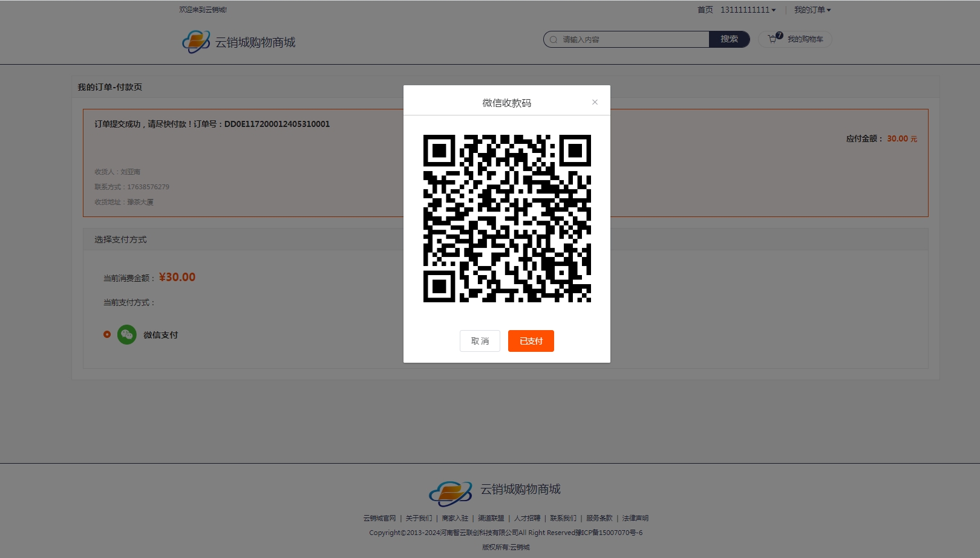Expand the 13111111111 account dropdown
Screen dimensions: 980x558
tap(748, 10)
